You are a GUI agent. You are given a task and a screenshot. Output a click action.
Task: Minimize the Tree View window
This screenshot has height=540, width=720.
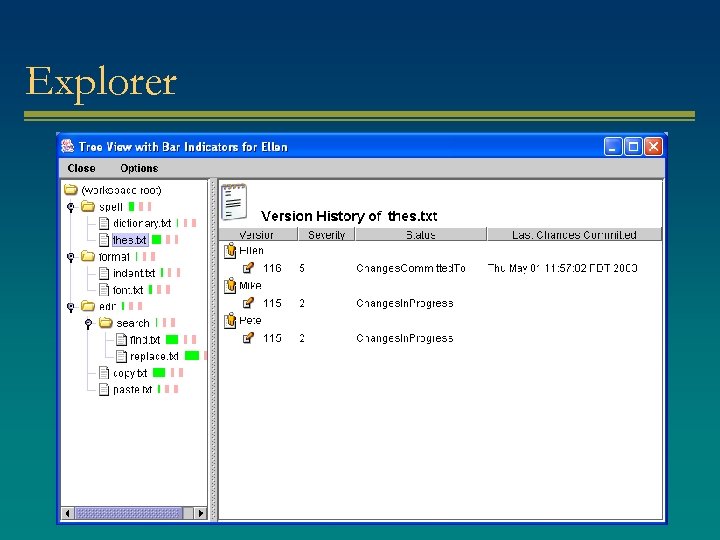613,147
